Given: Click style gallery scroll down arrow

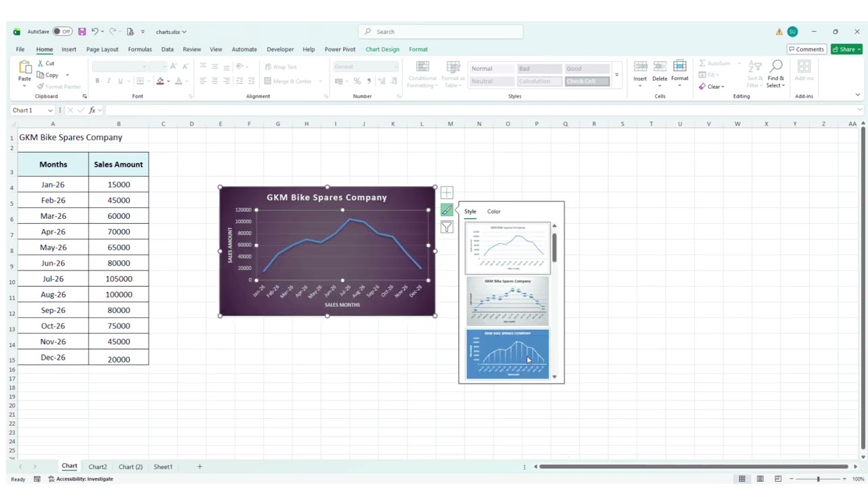Looking at the screenshot, I should coord(554,377).
